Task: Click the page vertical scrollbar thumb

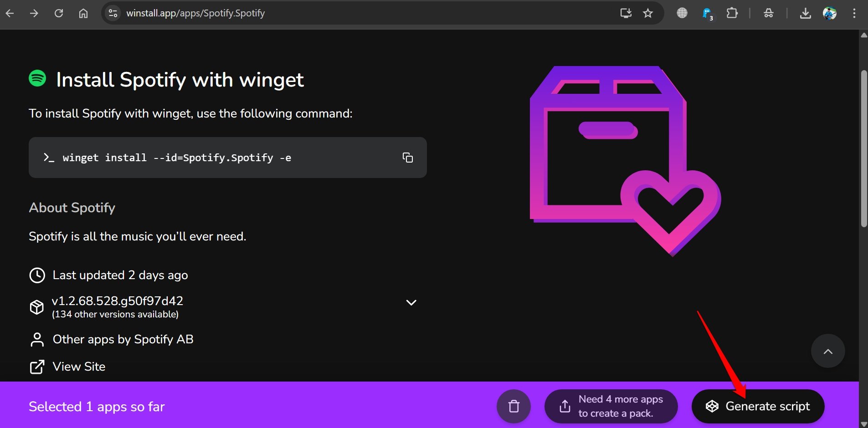Action: [864, 148]
